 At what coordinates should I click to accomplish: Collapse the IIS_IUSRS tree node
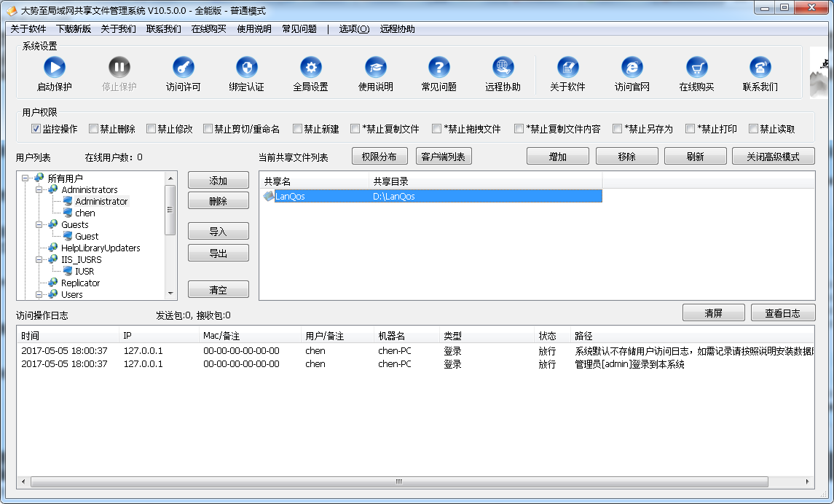(x=38, y=259)
